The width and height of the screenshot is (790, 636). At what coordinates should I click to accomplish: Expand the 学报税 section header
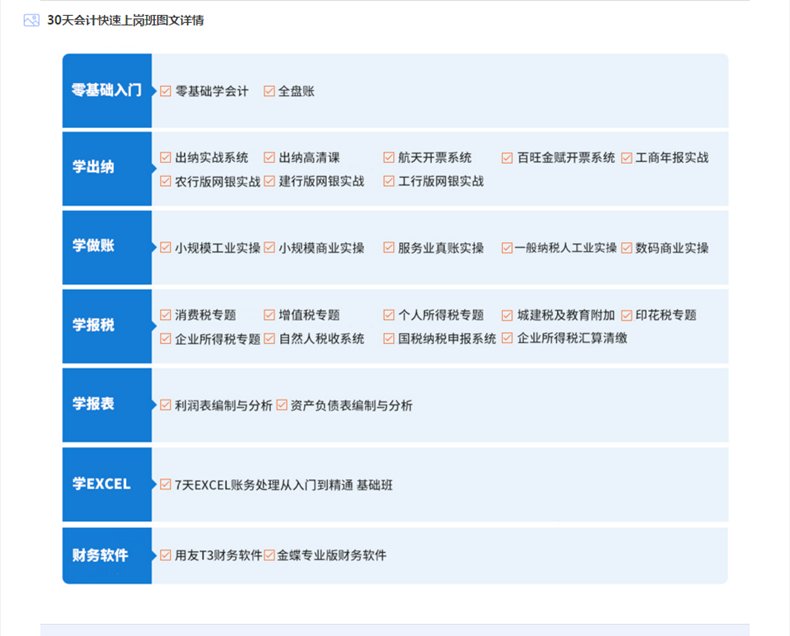coord(107,326)
